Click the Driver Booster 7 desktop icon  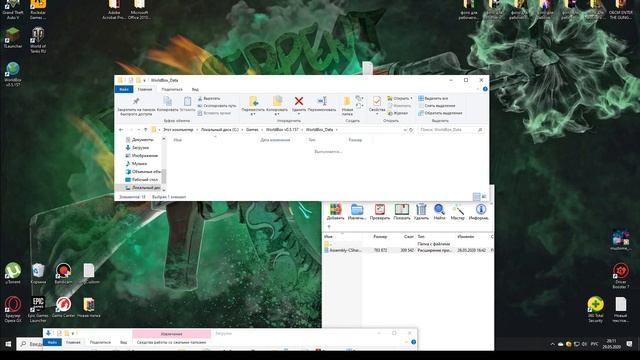pos(621,276)
